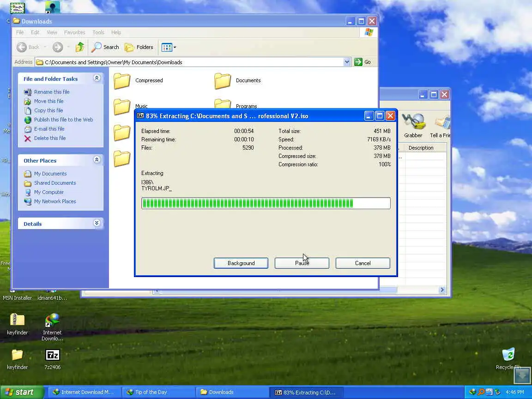Click Publish this file to the Web
The image size is (532, 399).
63,120
